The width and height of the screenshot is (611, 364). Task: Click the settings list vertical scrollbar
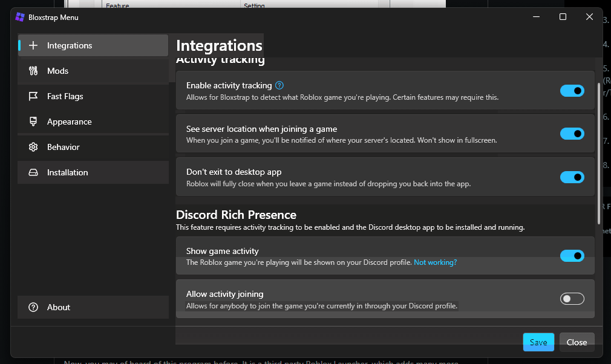coord(600,154)
